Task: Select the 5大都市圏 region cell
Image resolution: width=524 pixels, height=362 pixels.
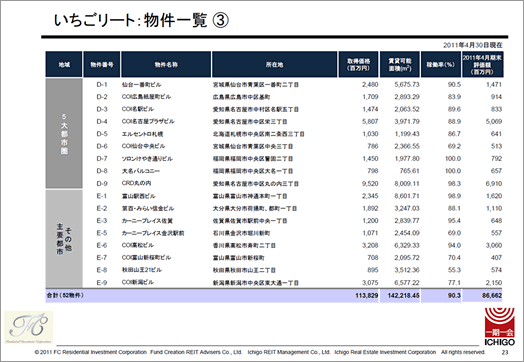Action: click(x=64, y=133)
